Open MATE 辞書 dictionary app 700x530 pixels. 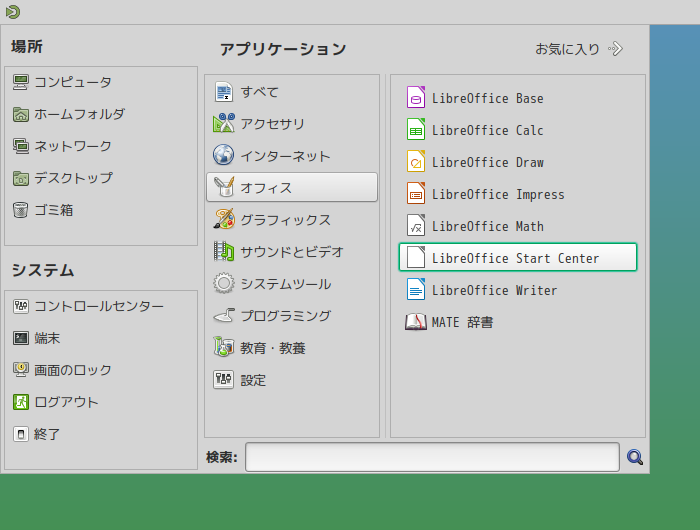pos(518,322)
